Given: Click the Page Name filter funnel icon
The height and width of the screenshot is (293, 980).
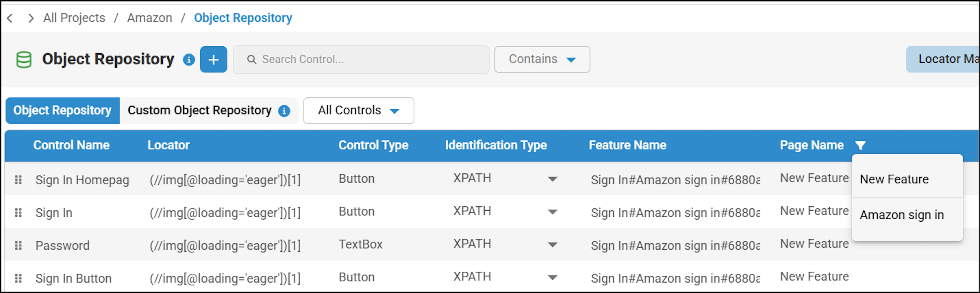Looking at the screenshot, I should (x=860, y=145).
